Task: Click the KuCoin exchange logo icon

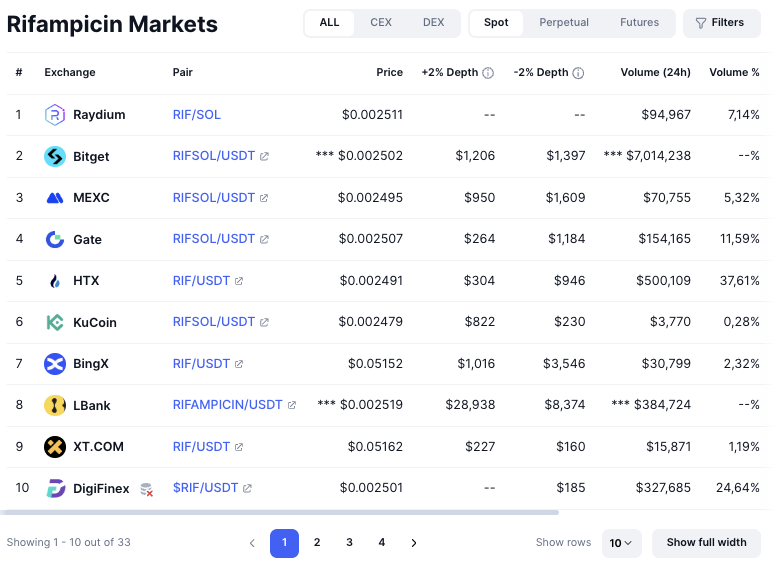Action: click(55, 322)
